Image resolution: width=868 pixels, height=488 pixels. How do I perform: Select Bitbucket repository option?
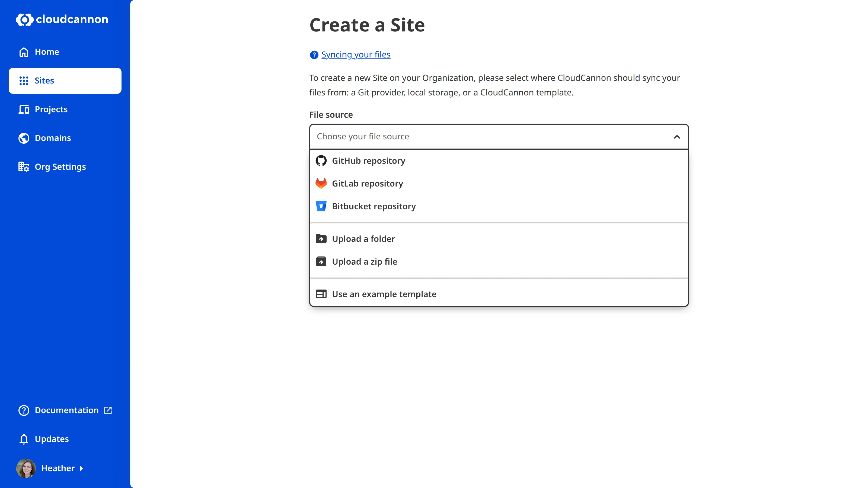[x=499, y=206]
